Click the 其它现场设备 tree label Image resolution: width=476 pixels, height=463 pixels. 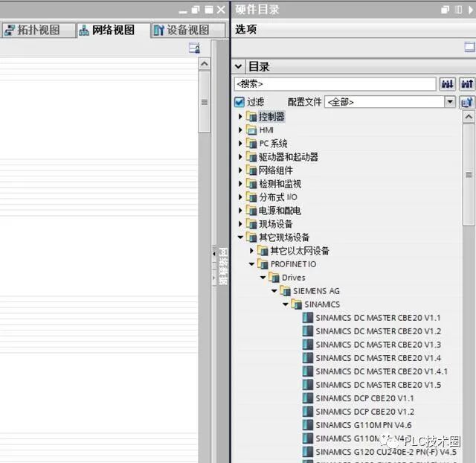point(284,237)
